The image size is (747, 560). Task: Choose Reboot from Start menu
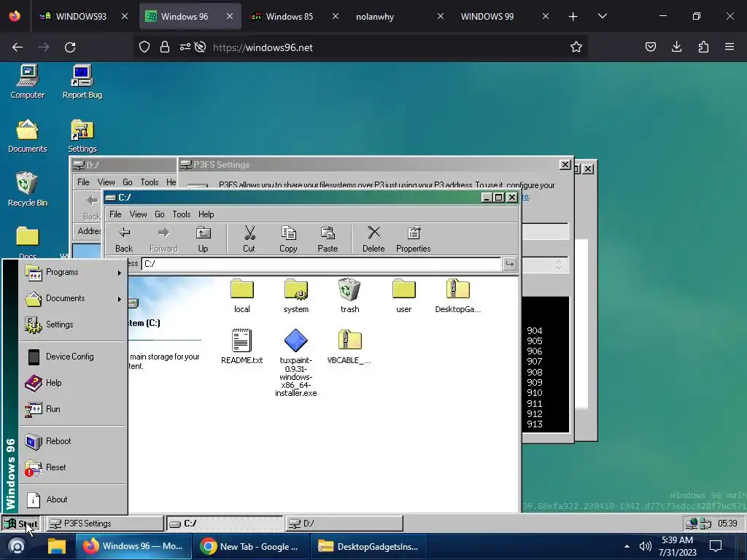[x=73, y=441]
